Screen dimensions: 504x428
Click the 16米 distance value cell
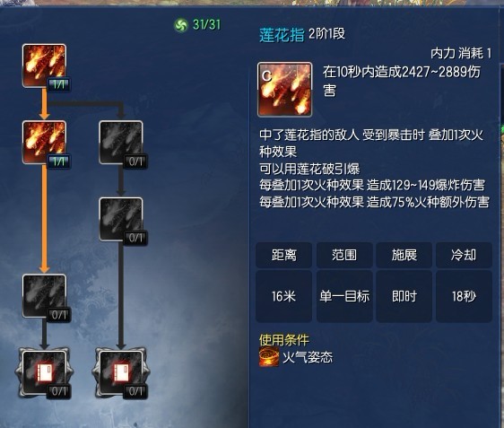[x=283, y=296]
